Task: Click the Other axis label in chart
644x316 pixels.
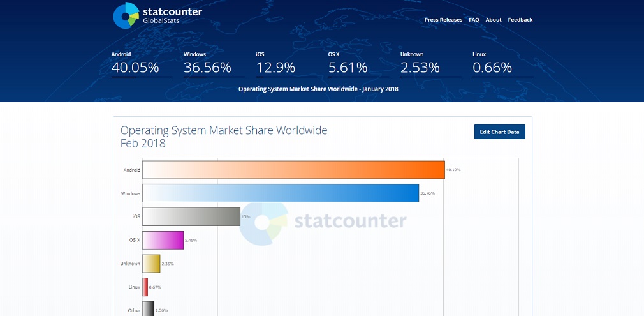Action: click(x=135, y=310)
